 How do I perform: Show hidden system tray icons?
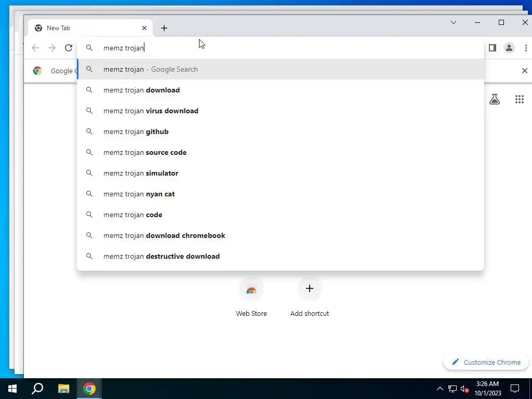pos(440,389)
